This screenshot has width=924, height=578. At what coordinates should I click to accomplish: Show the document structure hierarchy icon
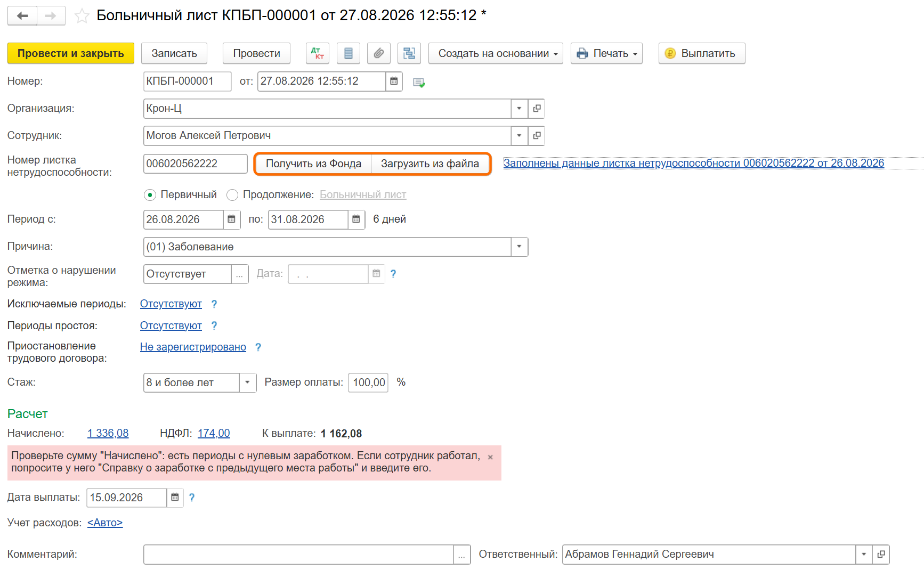(x=409, y=53)
